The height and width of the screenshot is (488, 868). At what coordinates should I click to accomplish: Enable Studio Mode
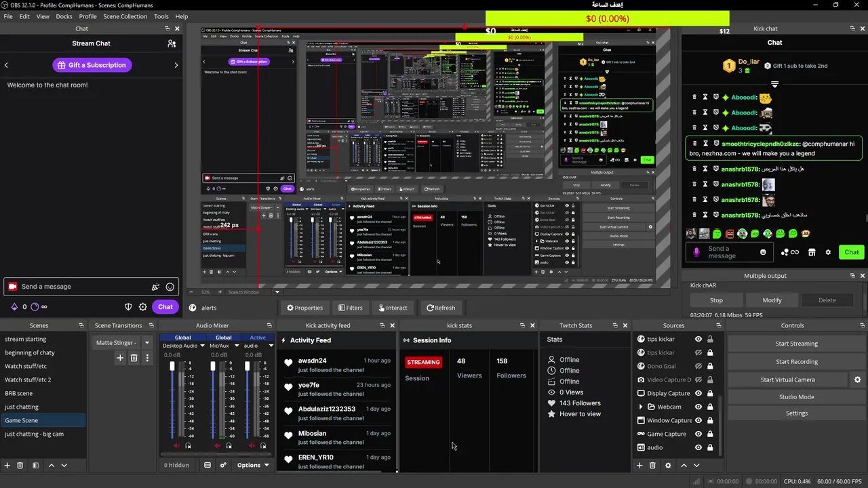point(796,397)
